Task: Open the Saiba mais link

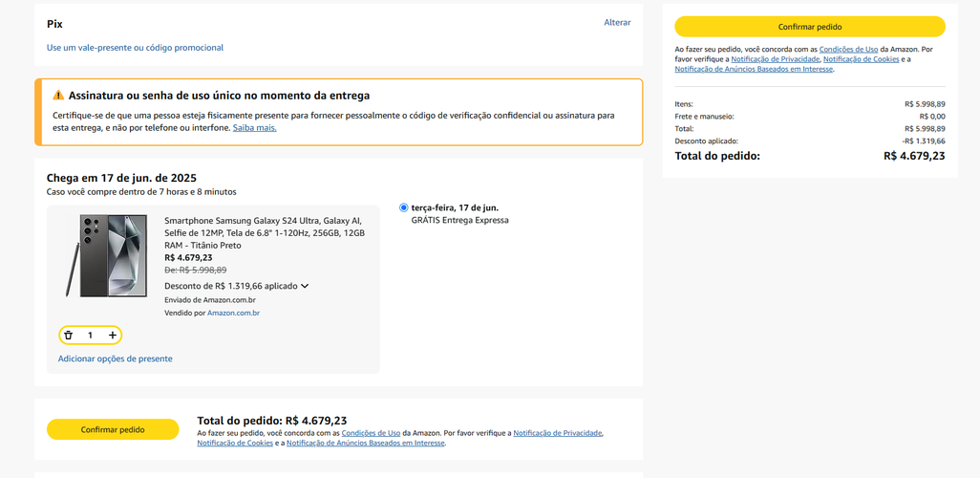Action: (254, 128)
